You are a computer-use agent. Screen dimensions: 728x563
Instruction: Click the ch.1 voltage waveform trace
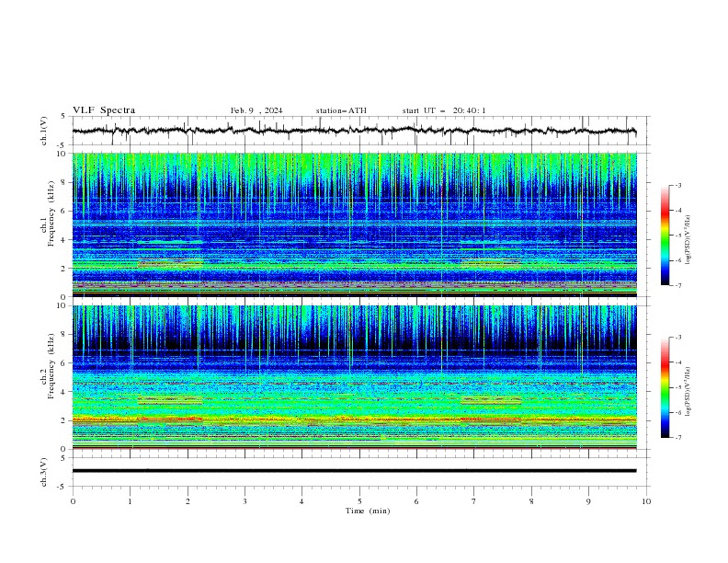[x=354, y=131]
